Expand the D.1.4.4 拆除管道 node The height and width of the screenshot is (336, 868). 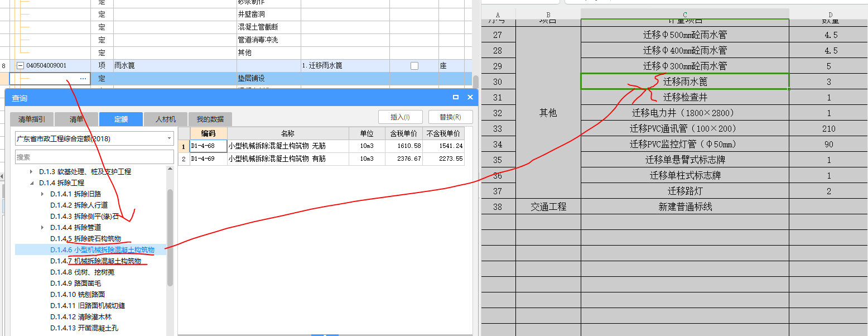(43, 228)
